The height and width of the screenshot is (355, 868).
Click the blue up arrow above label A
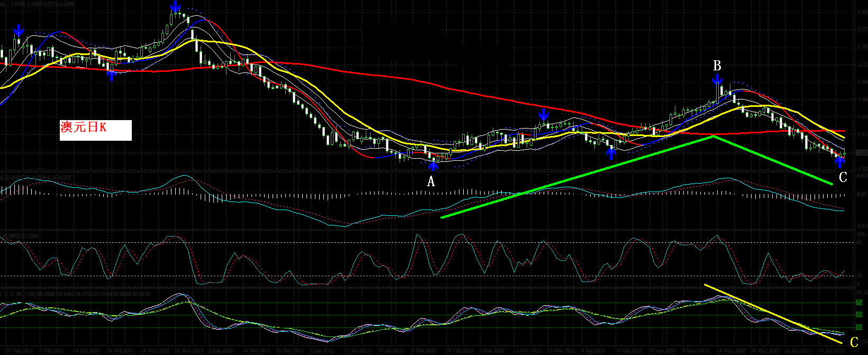click(433, 166)
